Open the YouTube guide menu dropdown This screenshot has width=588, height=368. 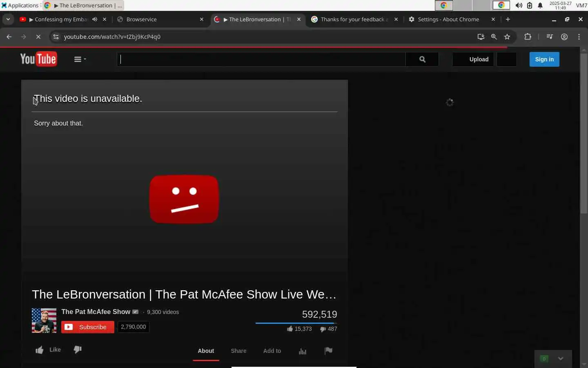click(x=80, y=59)
